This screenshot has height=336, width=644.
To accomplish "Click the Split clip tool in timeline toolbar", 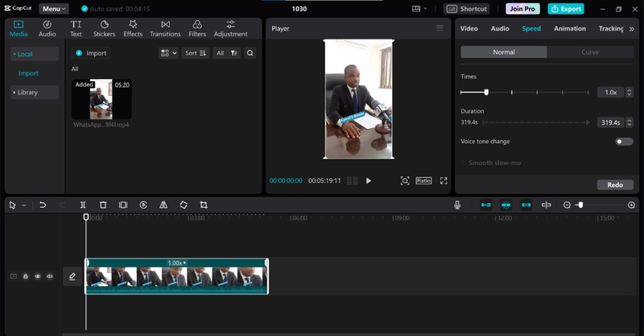I will (x=83, y=205).
